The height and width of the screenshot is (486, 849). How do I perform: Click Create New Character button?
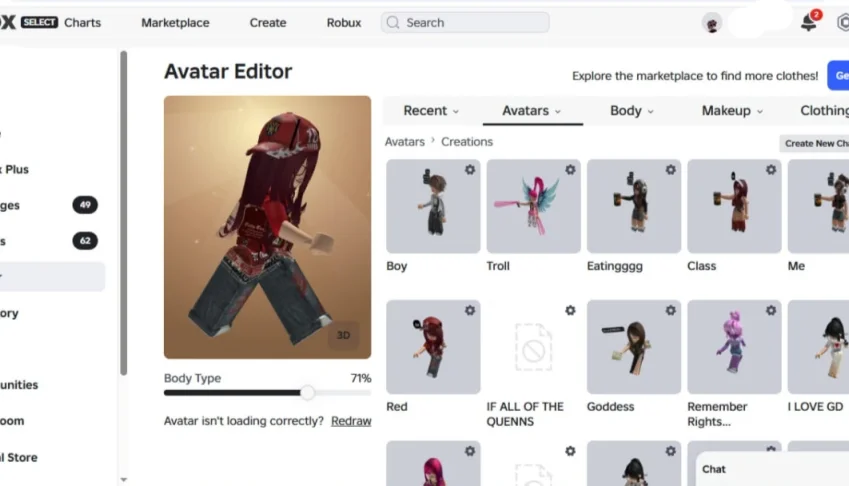click(x=815, y=143)
